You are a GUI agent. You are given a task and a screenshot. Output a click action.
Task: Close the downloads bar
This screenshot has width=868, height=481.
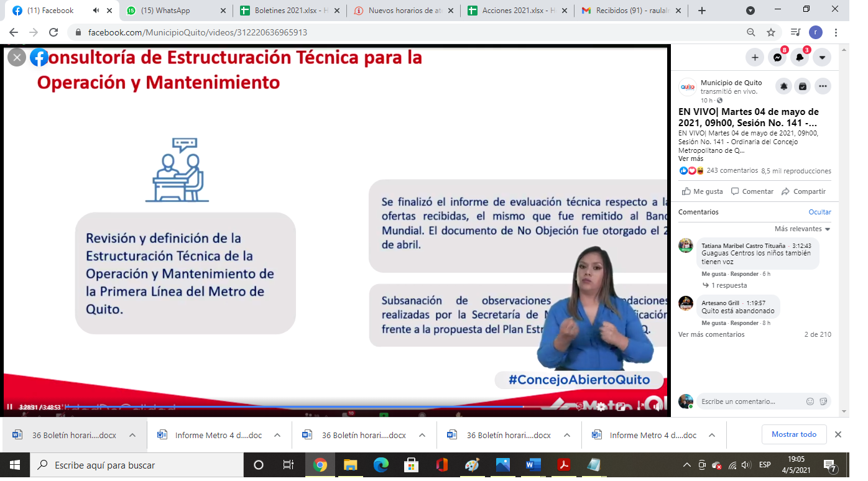click(x=838, y=434)
